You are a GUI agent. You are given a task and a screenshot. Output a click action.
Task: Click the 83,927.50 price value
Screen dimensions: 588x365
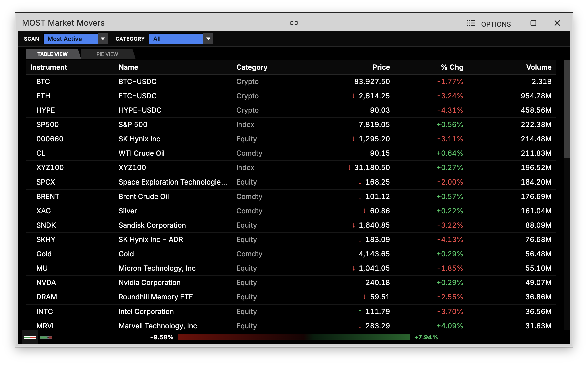(372, 82)
